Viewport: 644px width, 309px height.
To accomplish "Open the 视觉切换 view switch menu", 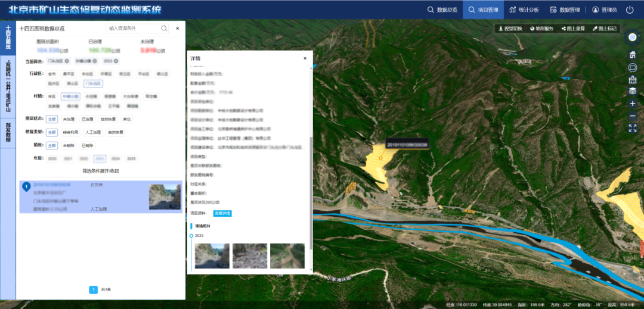I will (510, 29).
